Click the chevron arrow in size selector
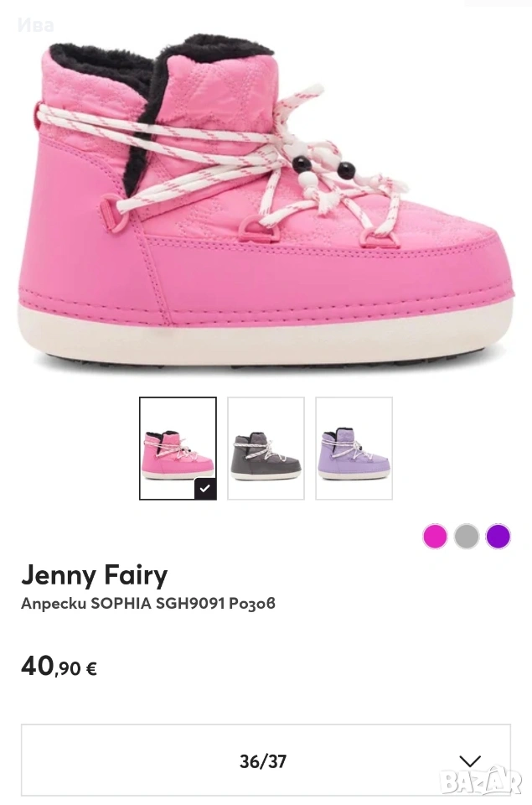Viewport: 532px width, 805px height. tap(470, 761)
